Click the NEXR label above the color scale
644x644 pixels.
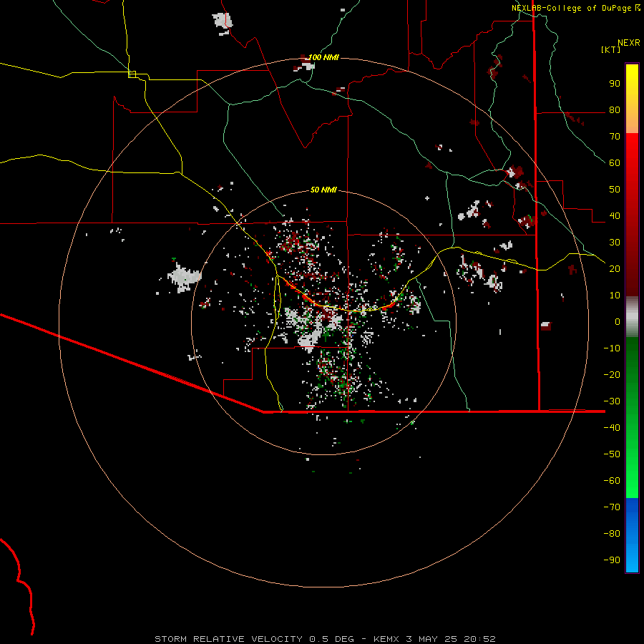(629, 43)
